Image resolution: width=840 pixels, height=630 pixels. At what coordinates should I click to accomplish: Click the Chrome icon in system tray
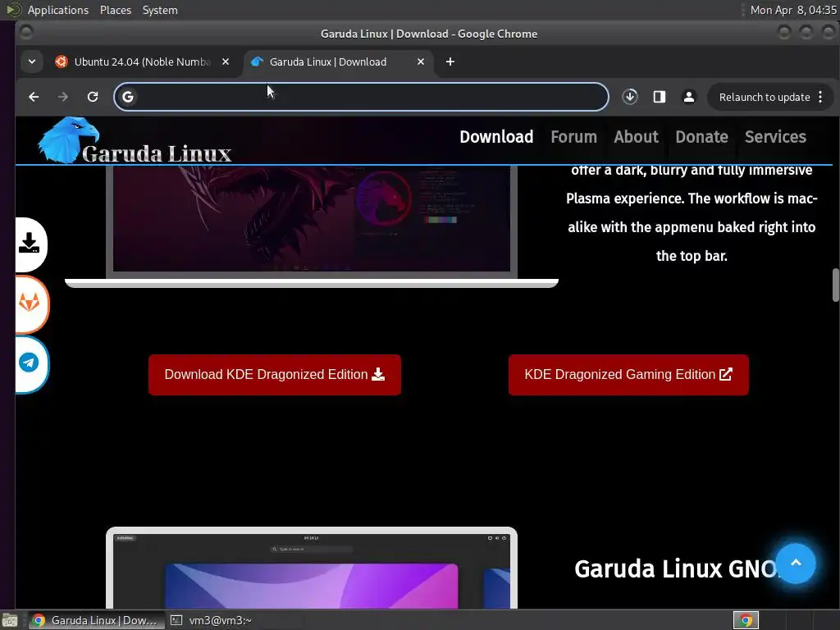(x=746, y=620)
